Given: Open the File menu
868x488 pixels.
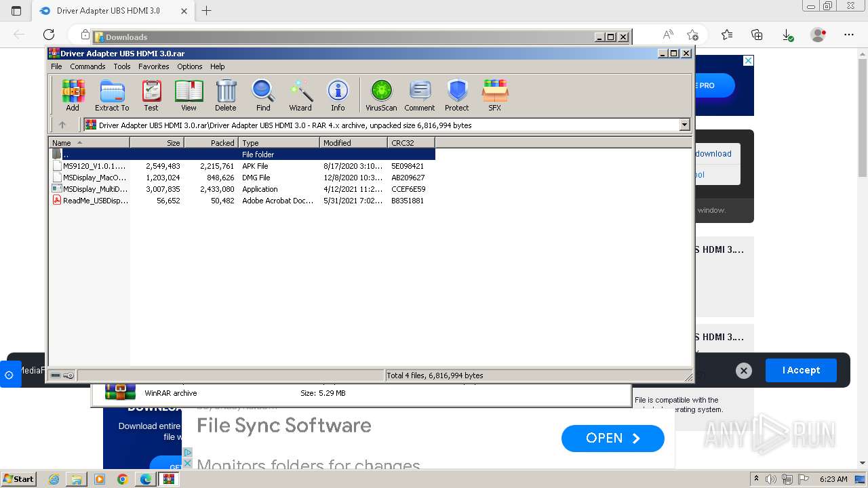Looking at the screenshot, I should (56, 66).
